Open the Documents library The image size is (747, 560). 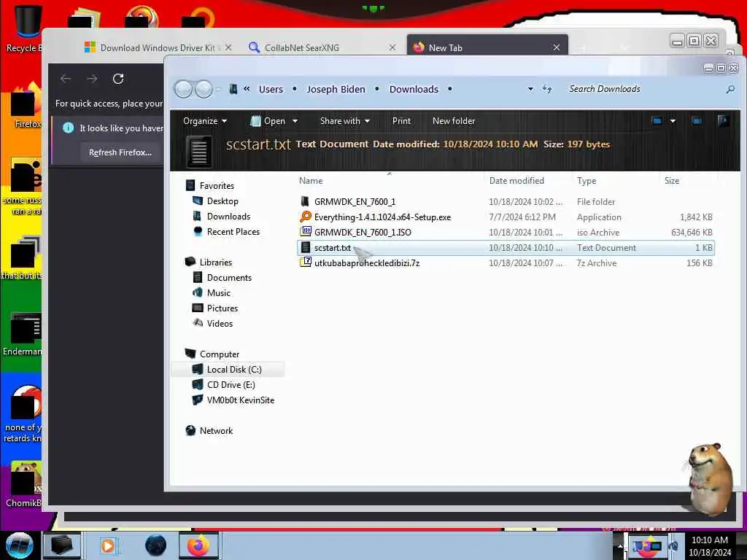[229, 278]
